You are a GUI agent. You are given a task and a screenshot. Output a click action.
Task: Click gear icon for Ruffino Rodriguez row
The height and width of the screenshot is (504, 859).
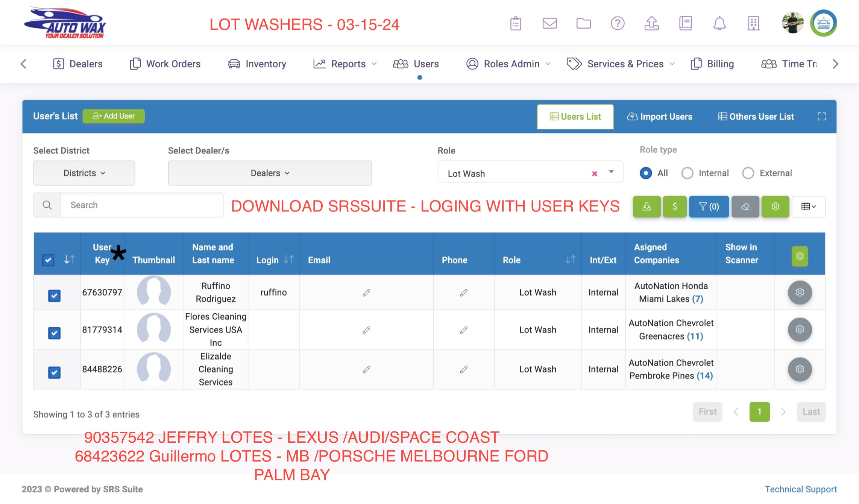(800, 292)
